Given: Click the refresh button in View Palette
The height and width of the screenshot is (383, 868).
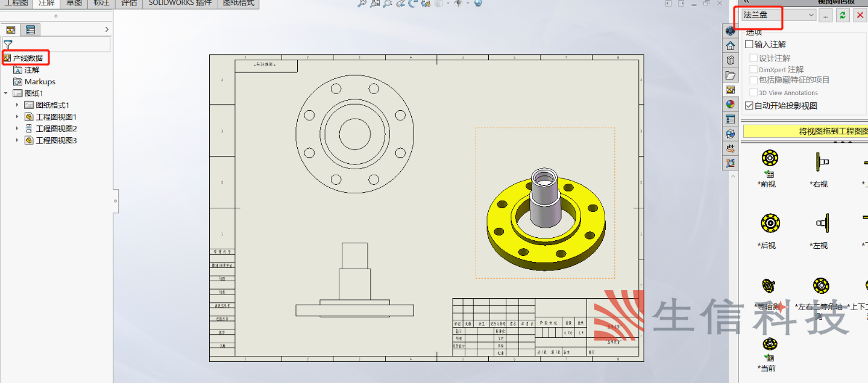Looking at the screenshot, I should [x=843, y=15].
